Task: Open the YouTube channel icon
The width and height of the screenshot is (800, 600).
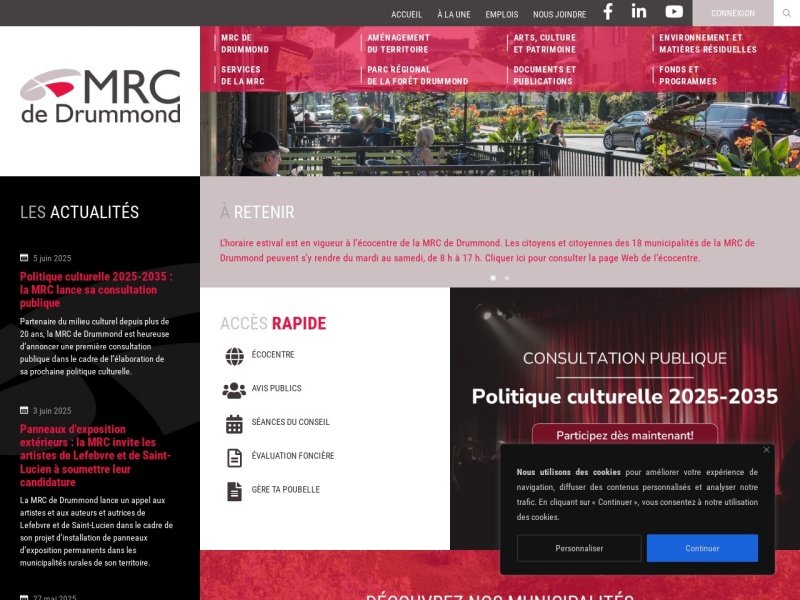Action: click(x=674, y=11)
